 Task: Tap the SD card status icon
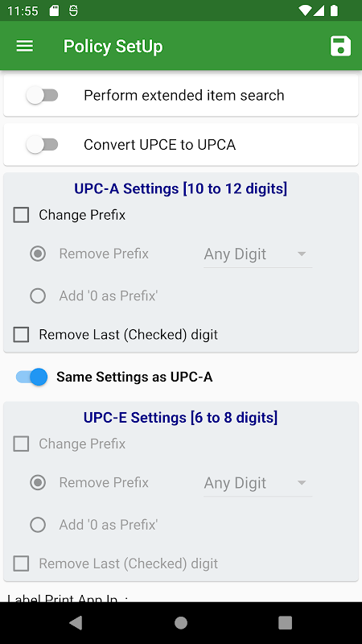(54, 10)
